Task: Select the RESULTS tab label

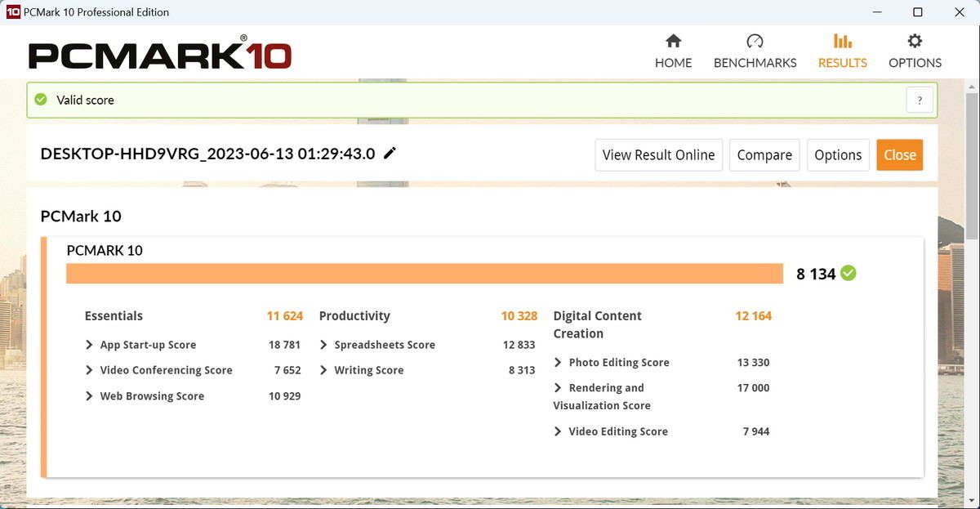Action: [x=842, y=63]
